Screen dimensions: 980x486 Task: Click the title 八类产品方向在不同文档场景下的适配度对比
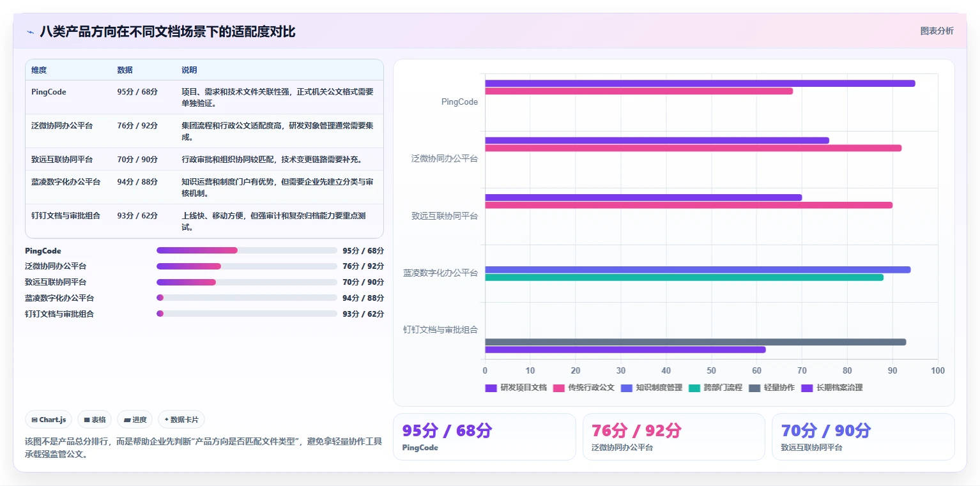[x=167, y=32]
